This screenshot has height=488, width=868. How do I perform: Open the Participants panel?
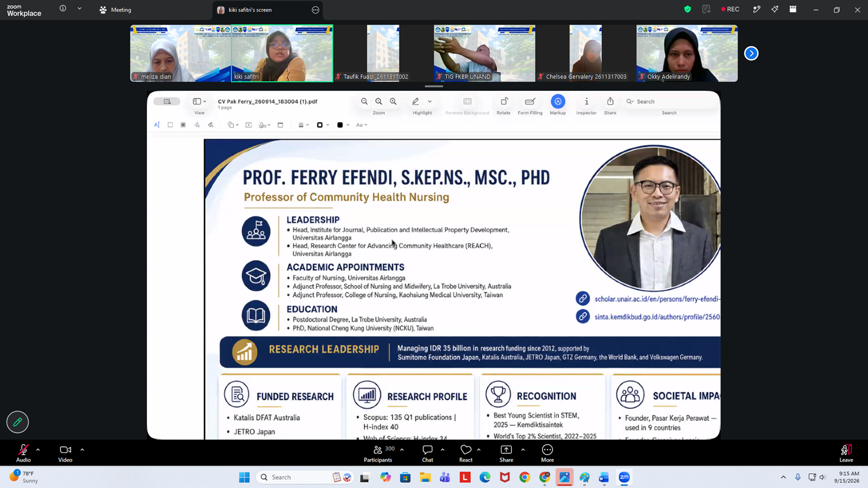[378, 453]
